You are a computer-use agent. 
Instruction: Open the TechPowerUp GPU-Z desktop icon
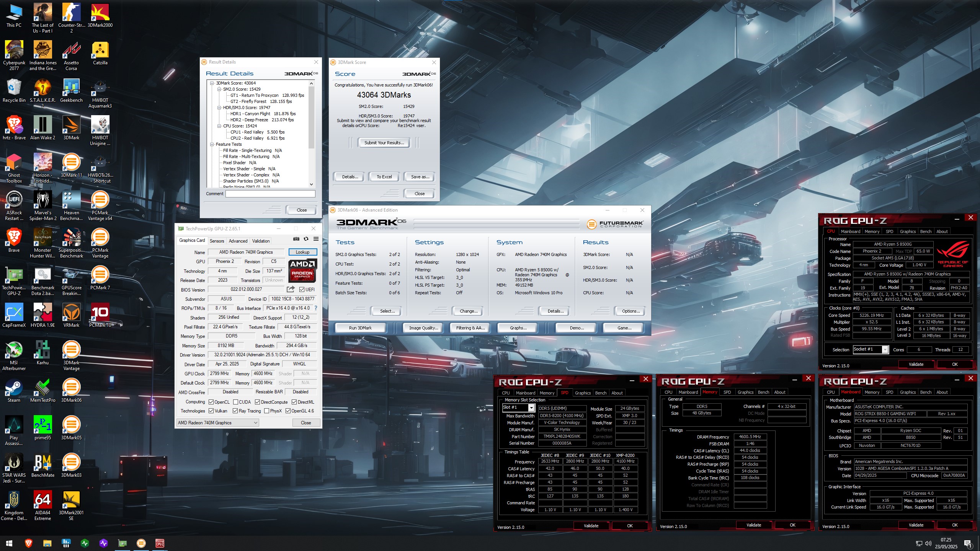click(x=14, y=281)
